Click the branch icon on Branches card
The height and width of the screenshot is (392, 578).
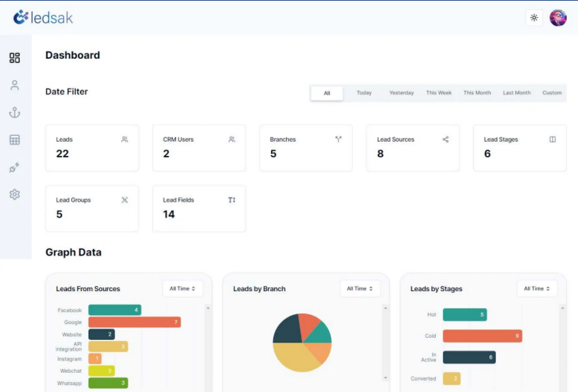[x=338, y=139]
